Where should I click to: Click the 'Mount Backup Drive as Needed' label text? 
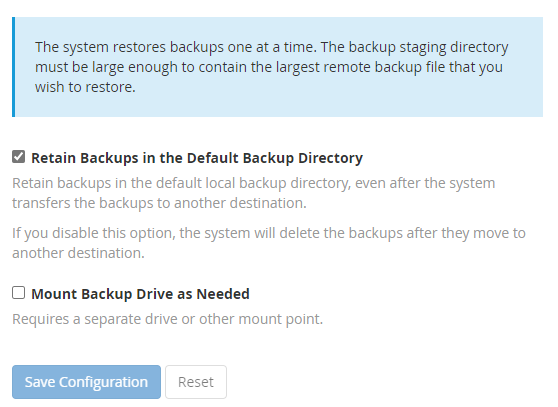coord(140,294)
